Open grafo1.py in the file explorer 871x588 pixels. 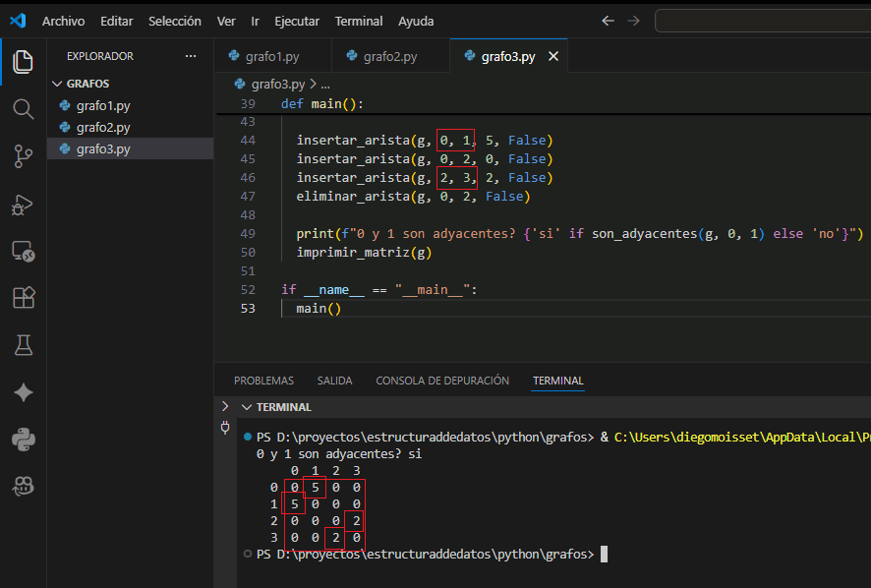pyautogui.click(x=103, y=105)
